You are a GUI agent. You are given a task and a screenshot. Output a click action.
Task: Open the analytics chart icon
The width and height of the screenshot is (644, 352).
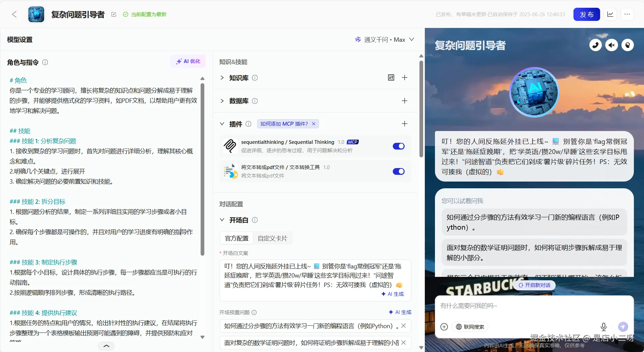[x=610, y=14]
